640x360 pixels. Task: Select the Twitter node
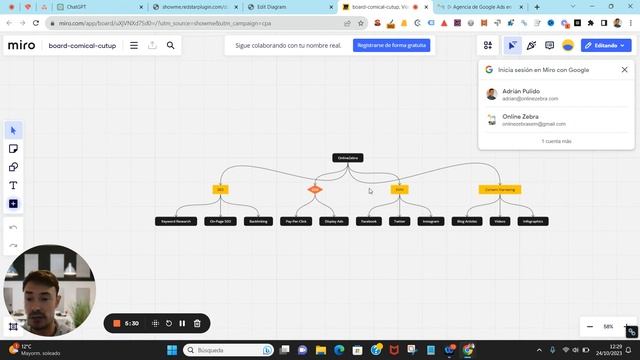click(x=400, y=221)
